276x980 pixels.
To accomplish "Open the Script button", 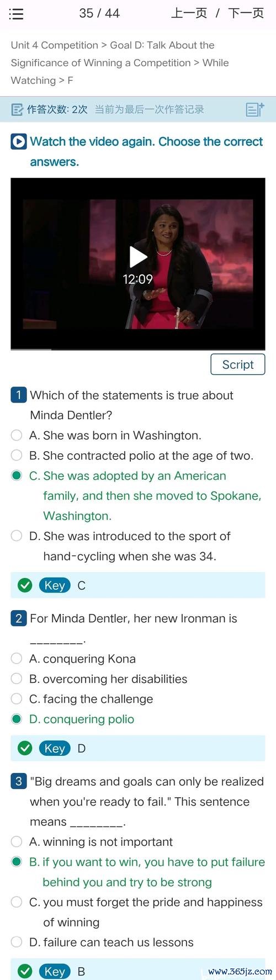I will 238,364.
